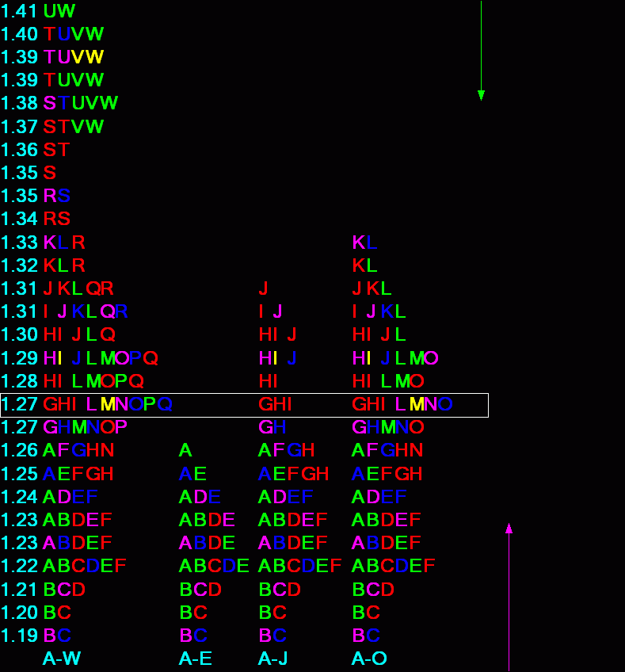Click the 1.39 price beside the magenta T
This screenshot has width=625, height=672.
pyautogui.click(x=19, y=56)
